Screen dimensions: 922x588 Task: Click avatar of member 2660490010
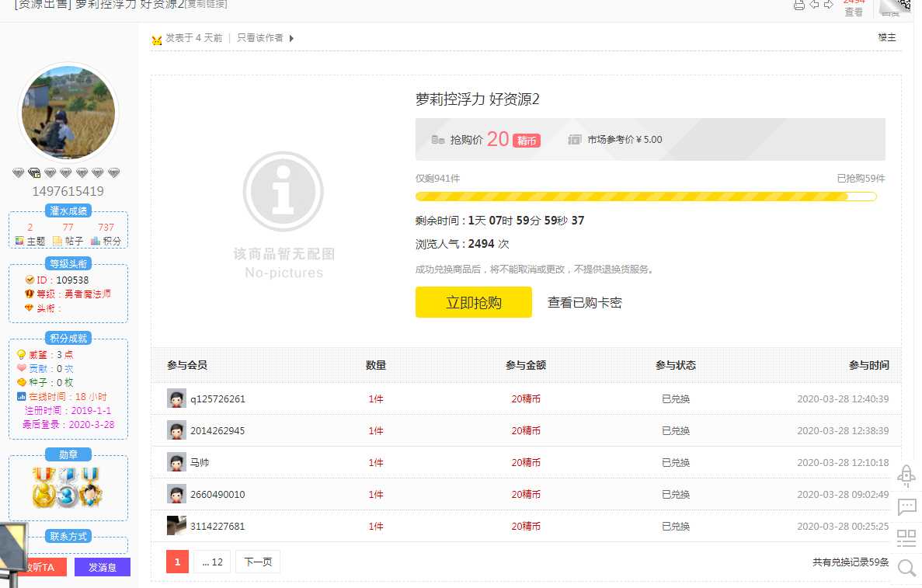tap(176, 493)
